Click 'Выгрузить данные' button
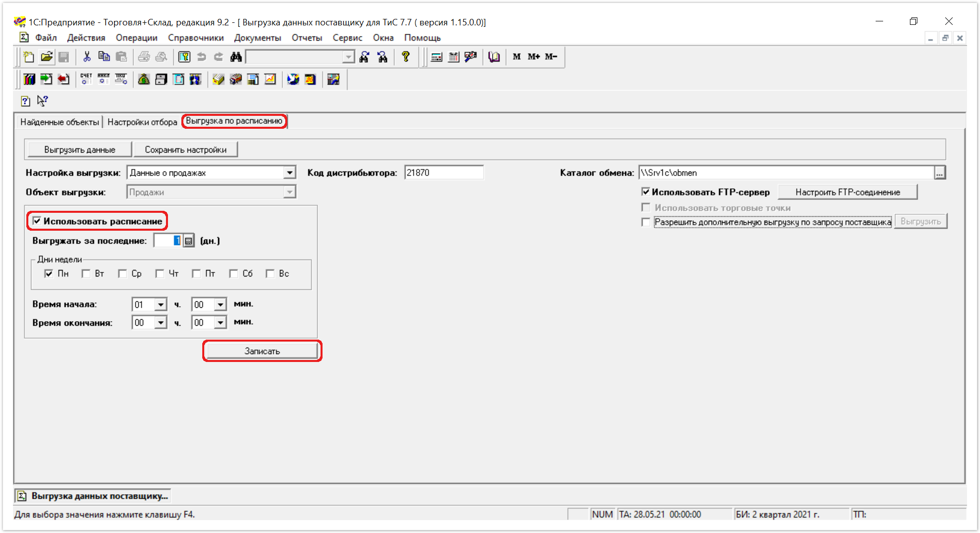 click(80, 150)
